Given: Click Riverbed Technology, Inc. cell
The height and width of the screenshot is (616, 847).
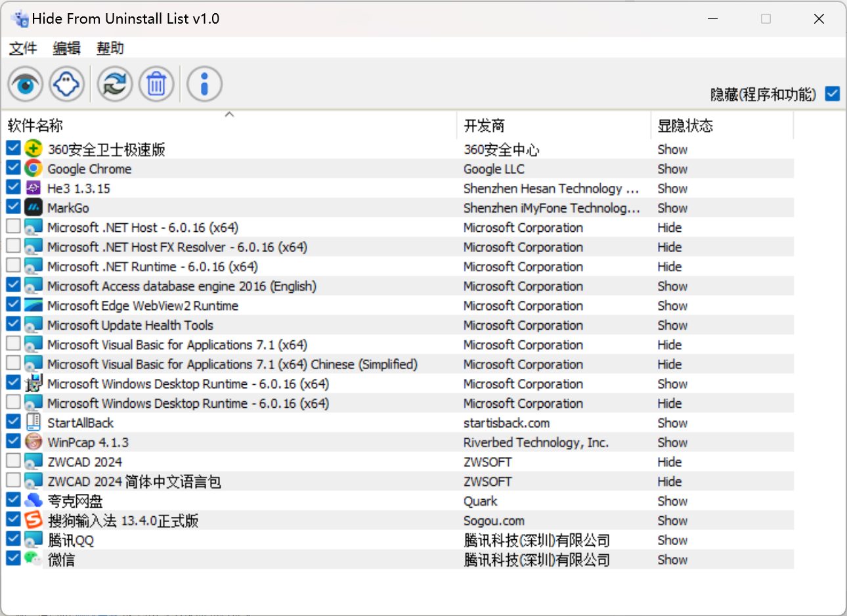Looking at the screenshot, I should pos(536,443).
